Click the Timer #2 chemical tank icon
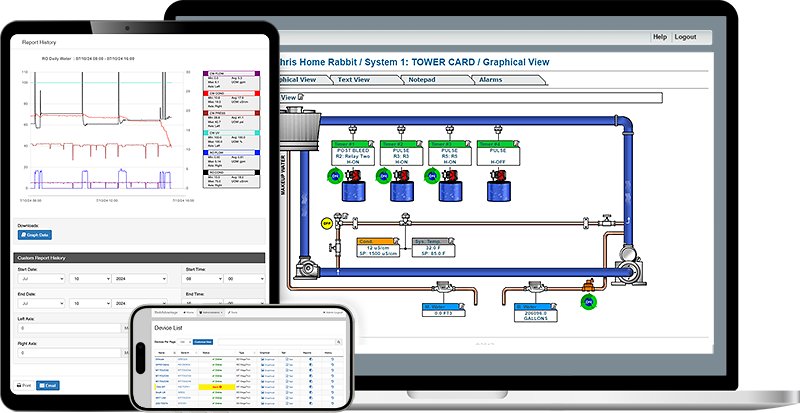Screen dimensions: 800x413 click(x=402, y=192)
